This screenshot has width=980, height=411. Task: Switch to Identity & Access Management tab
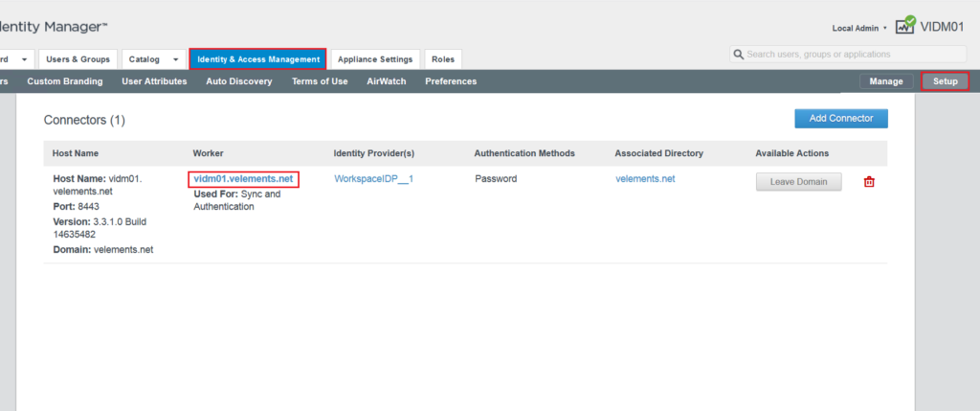tap(258, 59)
